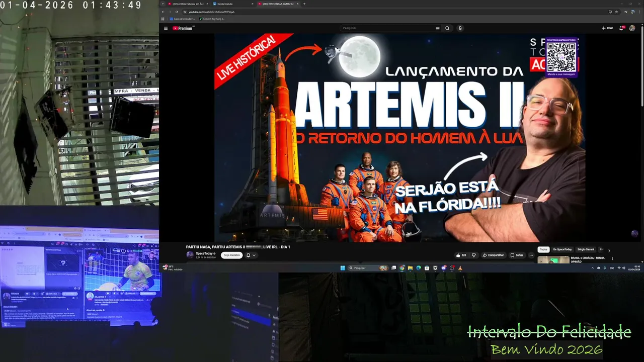644x362 pixels.
Task: Click the 'Seja membro' button
Action: pyautogui.click(x=232, y=255)
